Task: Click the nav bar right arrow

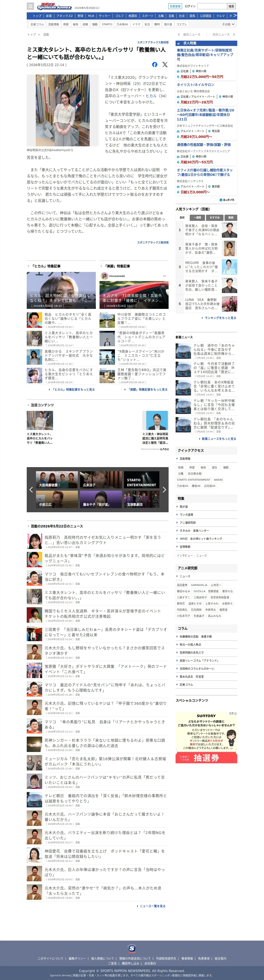Action: click(235, 16)
